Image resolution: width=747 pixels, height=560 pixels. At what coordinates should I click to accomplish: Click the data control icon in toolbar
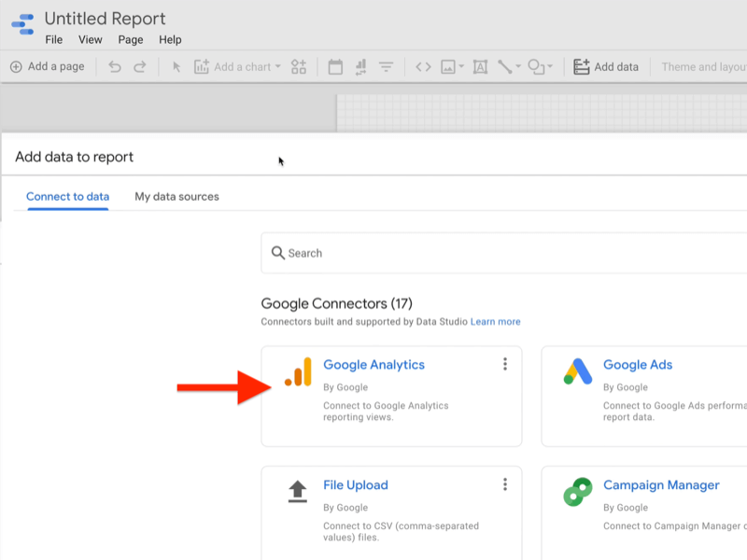360,67
